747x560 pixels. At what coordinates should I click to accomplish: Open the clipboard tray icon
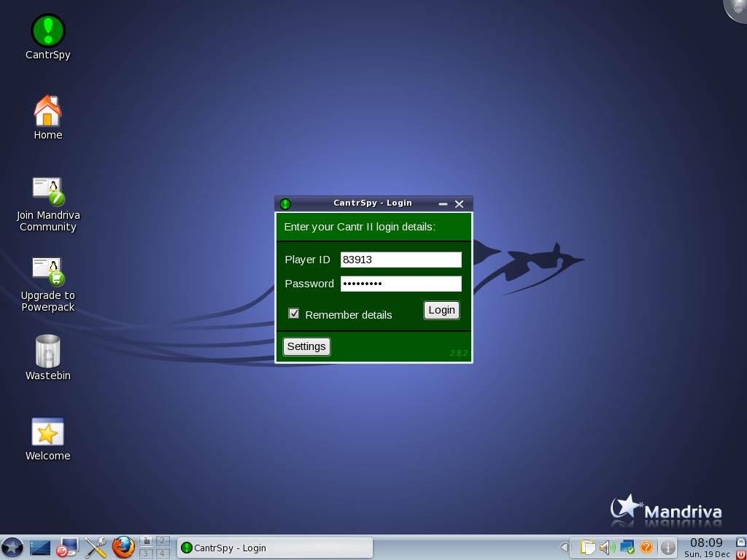(588, 548)
